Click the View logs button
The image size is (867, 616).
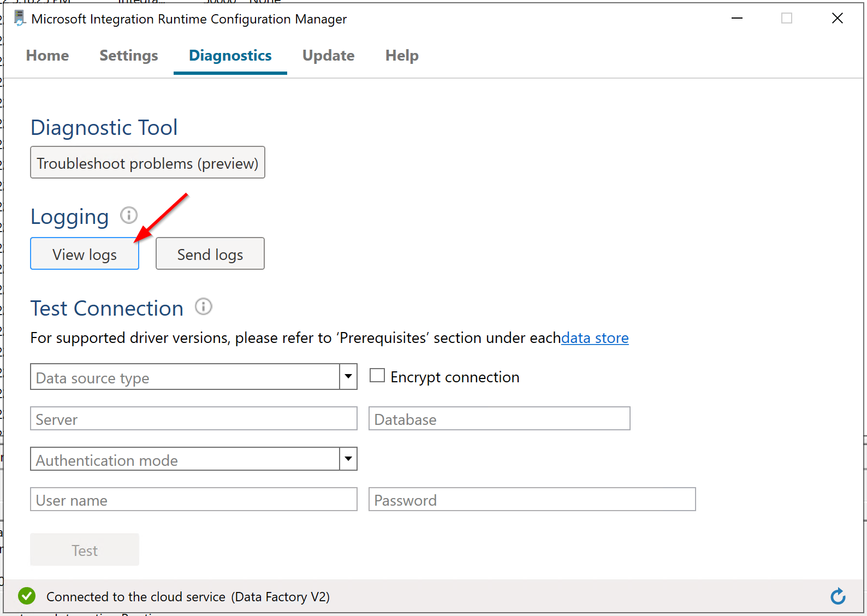click(x=85, y=254)
